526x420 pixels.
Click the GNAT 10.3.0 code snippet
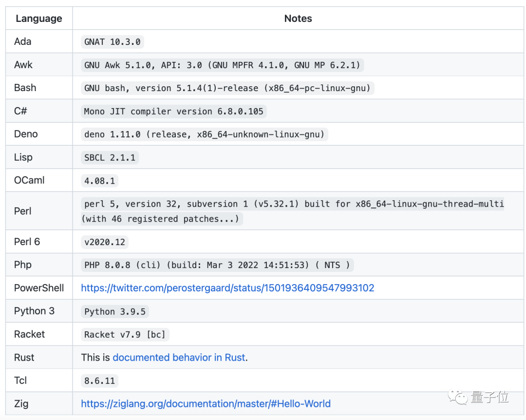(x=113, y=42)
